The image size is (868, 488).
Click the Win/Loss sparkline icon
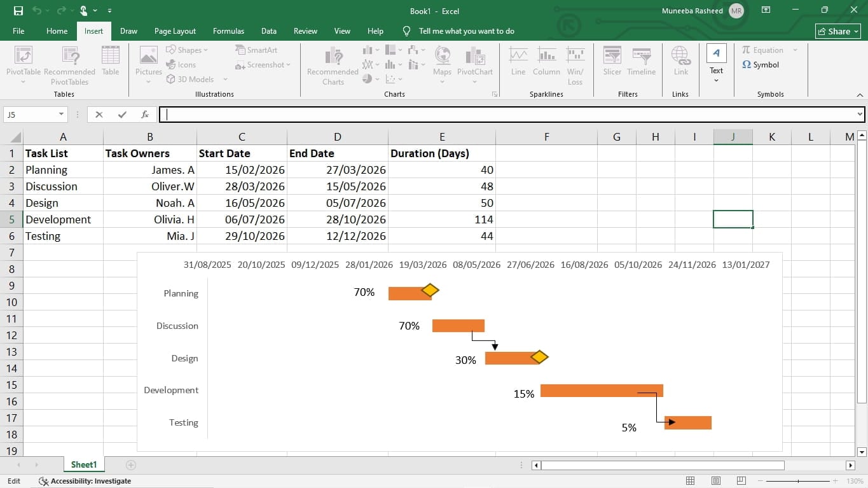pos(575,55)
